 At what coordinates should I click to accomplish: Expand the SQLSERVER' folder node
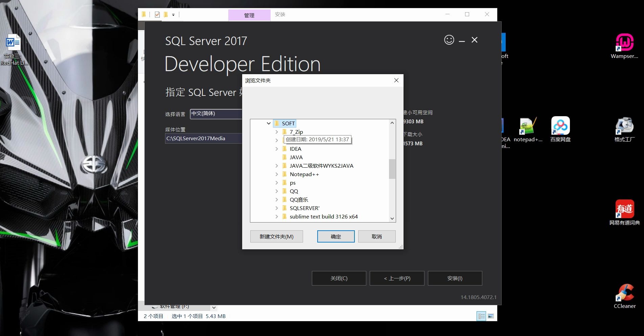[277, 208]
